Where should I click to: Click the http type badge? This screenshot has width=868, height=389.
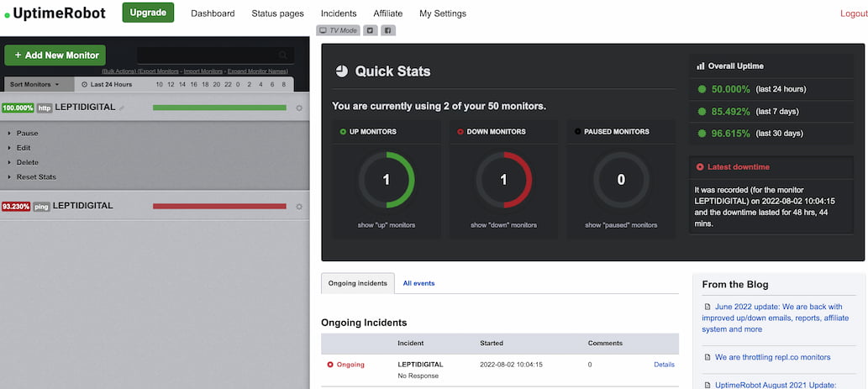[45, 108]
